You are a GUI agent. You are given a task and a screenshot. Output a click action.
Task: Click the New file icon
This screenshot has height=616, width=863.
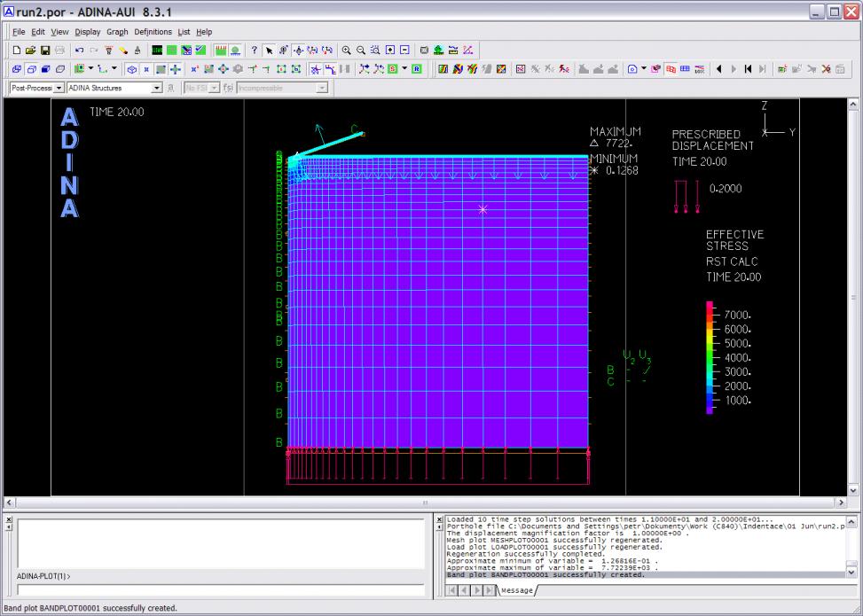[17, 50]
